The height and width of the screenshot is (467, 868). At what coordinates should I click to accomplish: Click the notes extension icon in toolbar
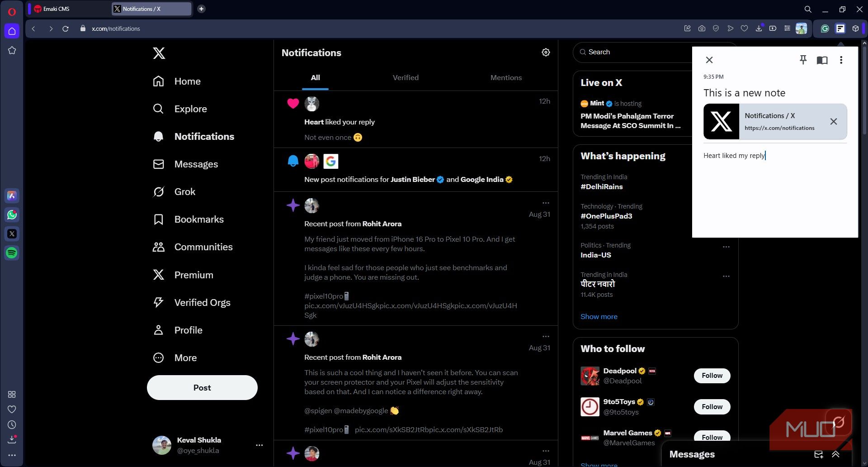(x=840, y=29)
